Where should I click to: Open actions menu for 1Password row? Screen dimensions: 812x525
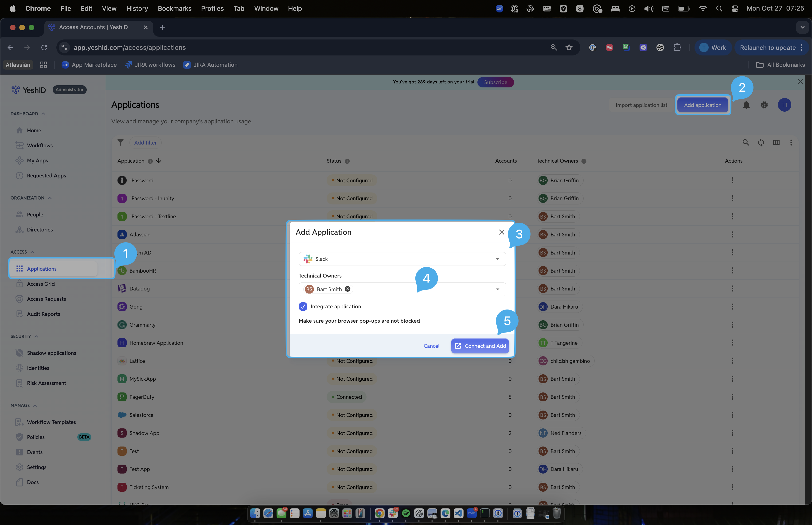tap(732, 180)
